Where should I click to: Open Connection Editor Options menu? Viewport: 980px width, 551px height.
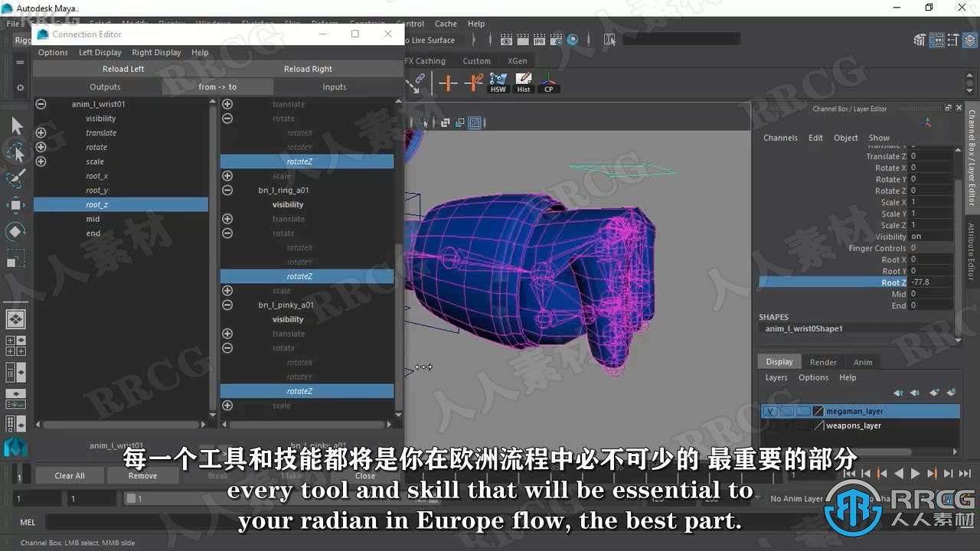click(x=53, y=52)
